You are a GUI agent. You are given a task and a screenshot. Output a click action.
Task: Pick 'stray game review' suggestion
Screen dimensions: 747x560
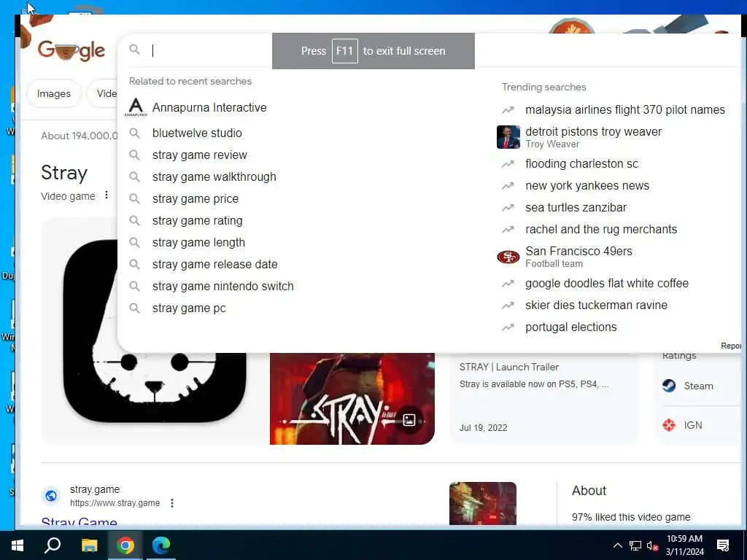(200, 155)
